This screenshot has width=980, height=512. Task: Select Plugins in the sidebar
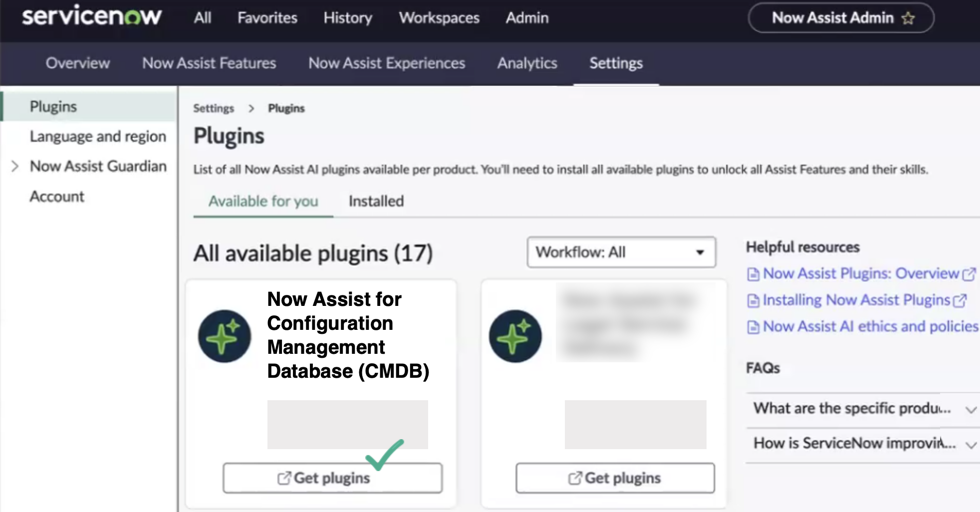[89, 106]
